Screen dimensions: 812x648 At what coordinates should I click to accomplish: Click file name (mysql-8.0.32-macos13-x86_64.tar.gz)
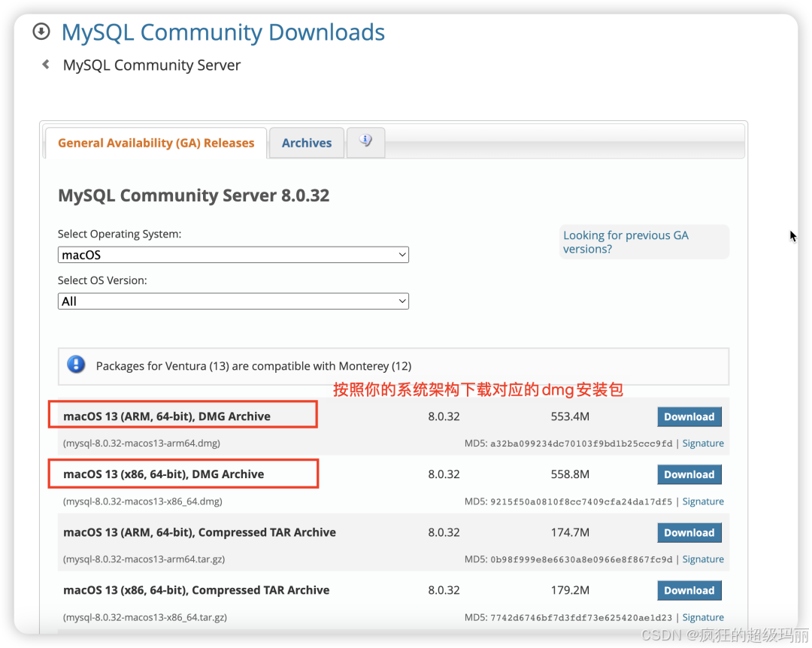coord(145,617)
